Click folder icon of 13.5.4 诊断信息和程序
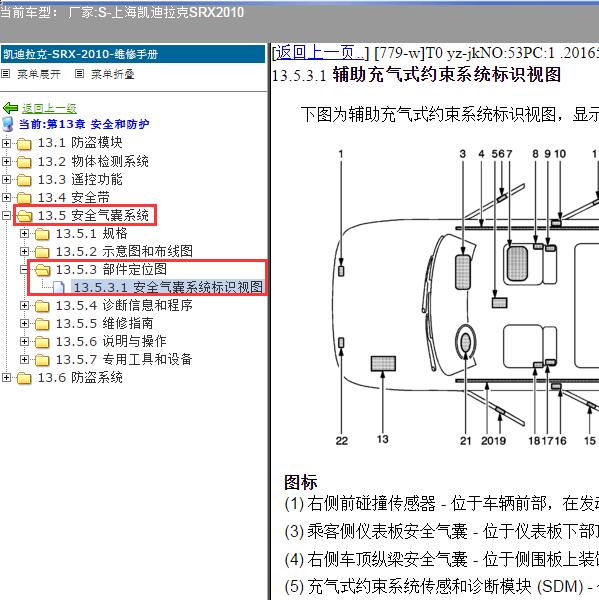This screenshot has width=599, height=600. (x=42, y=306)
